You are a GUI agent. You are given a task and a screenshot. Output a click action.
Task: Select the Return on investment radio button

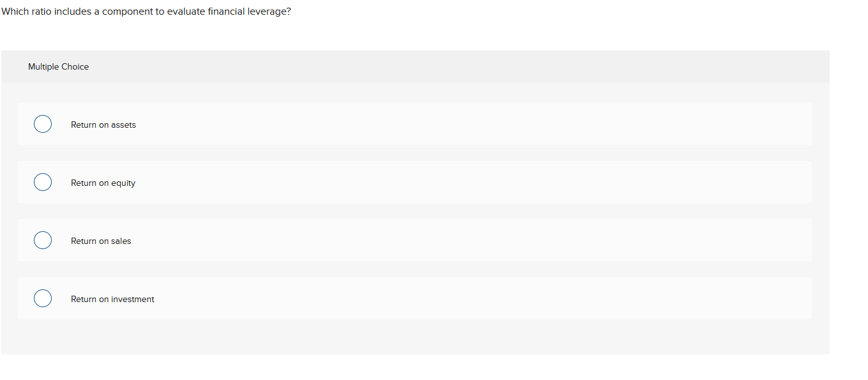[x=42, y=298]
